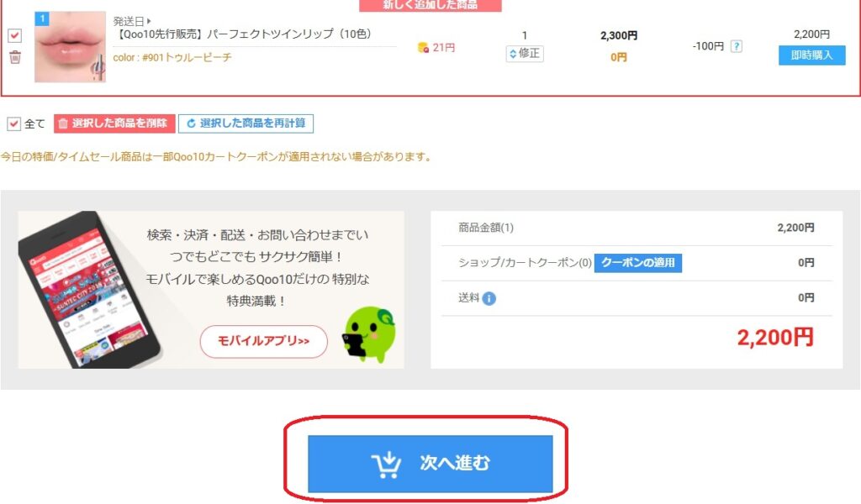The image size is (861, 504).
Task: Apply coupon with クーポンの適用 button
Action: 638,263
